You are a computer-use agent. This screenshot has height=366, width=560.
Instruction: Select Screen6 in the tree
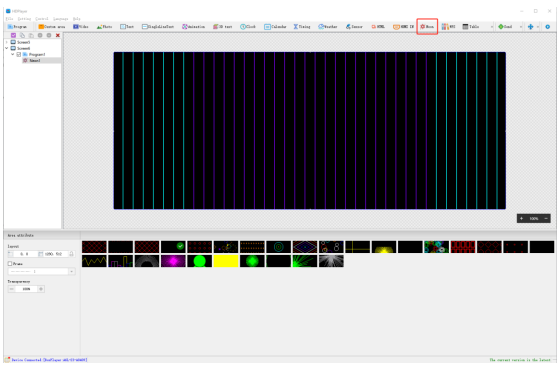(24, 48)
